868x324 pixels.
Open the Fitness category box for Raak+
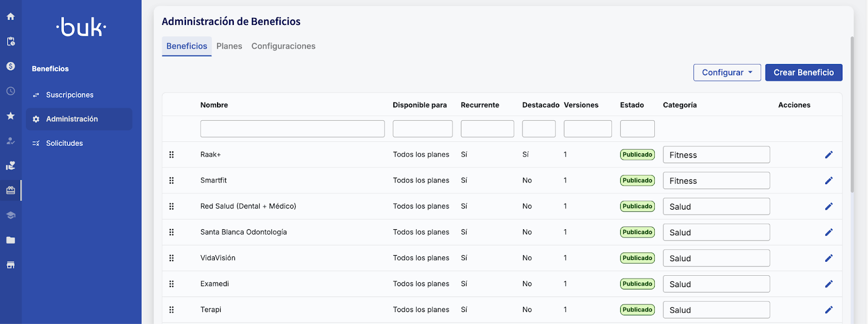coord(716,155)
